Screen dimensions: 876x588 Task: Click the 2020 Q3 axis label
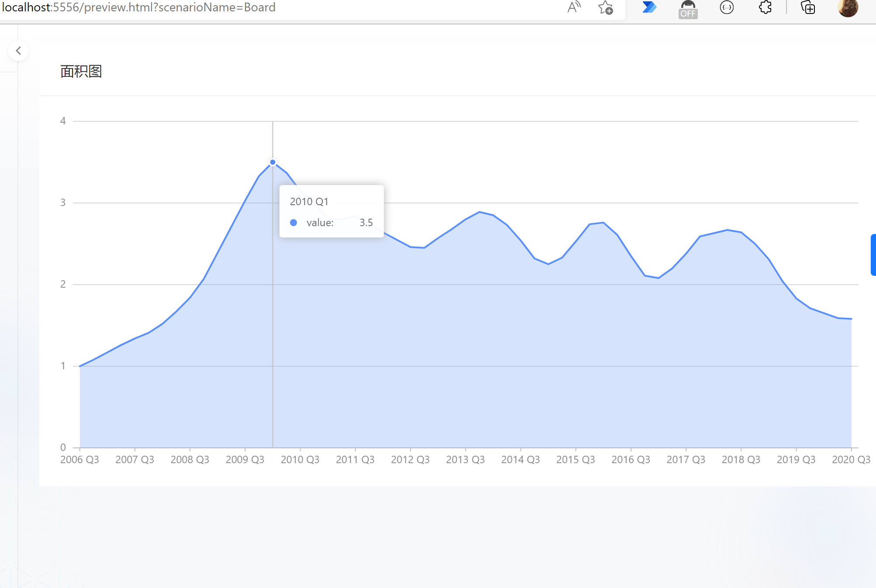[851, 460]
